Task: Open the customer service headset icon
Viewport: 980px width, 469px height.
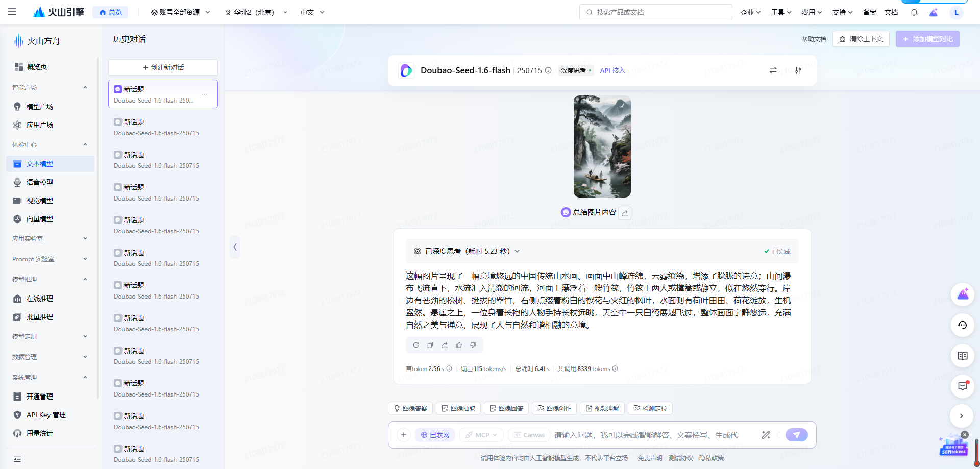Action: tap(963, 325)
